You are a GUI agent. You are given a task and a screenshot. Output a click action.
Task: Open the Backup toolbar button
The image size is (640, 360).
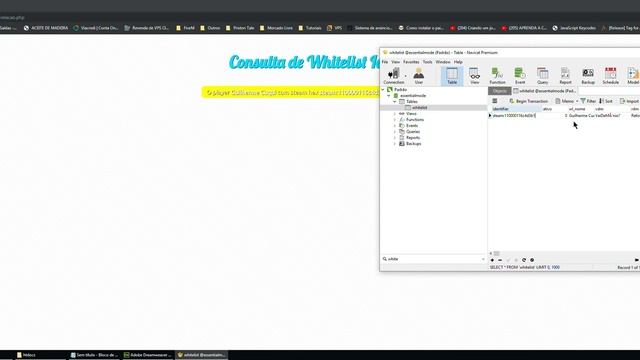[588, 76]
